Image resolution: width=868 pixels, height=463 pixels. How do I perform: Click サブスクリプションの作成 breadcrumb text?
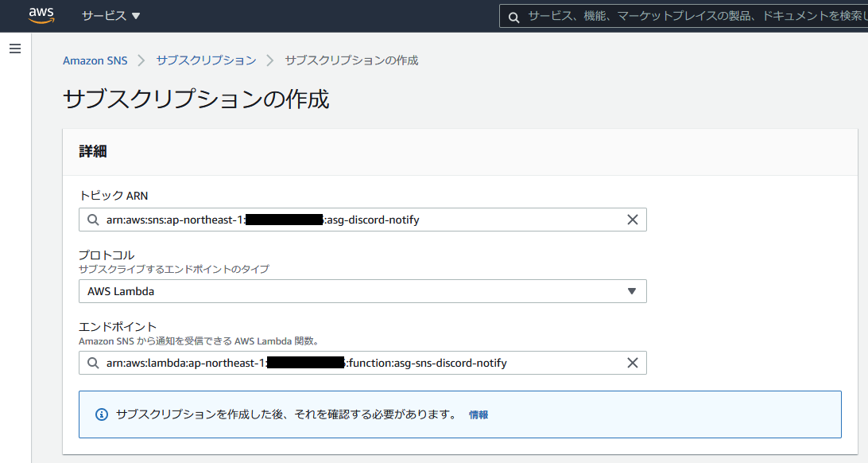[351, 60]
